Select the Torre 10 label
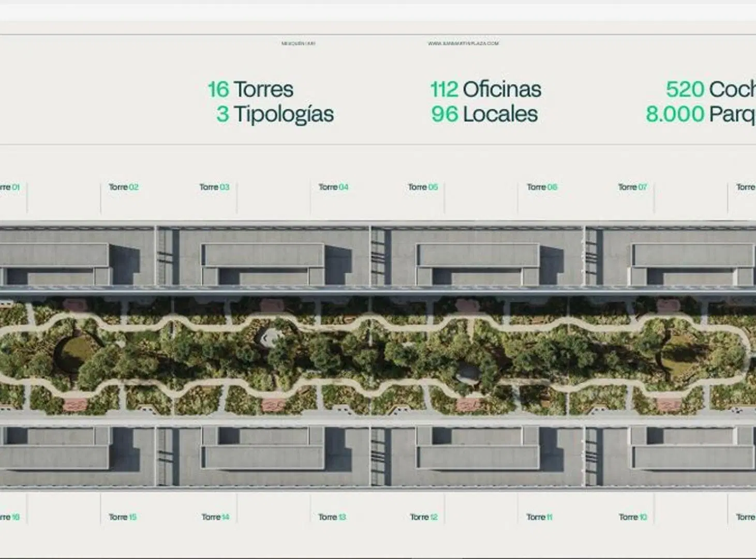Viewport: 756px width, 559px height. (633, 517)
